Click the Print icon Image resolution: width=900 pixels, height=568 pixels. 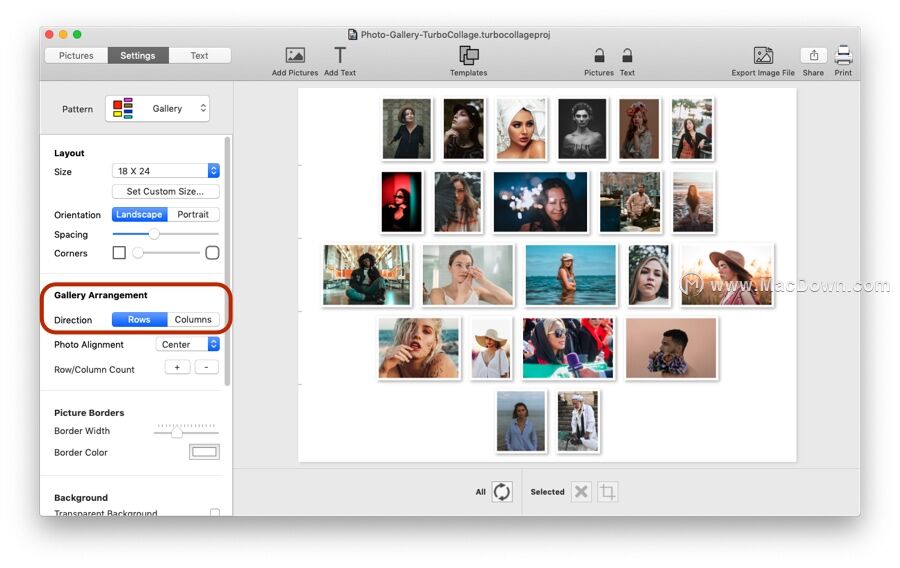(x=843, y=56)
